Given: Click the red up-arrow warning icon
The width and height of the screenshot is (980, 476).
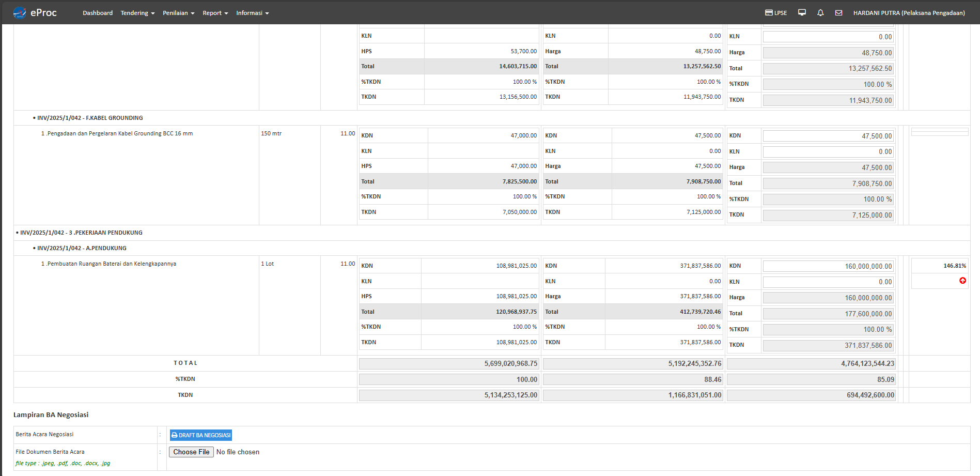Looking at the screenshot, I should 962,281.
